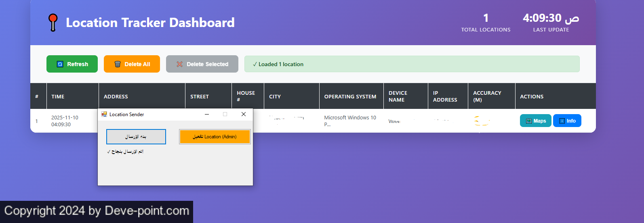Click the Location Sender title bar icon
Viewport: 644px width, 223px height.
click(104, 115)
